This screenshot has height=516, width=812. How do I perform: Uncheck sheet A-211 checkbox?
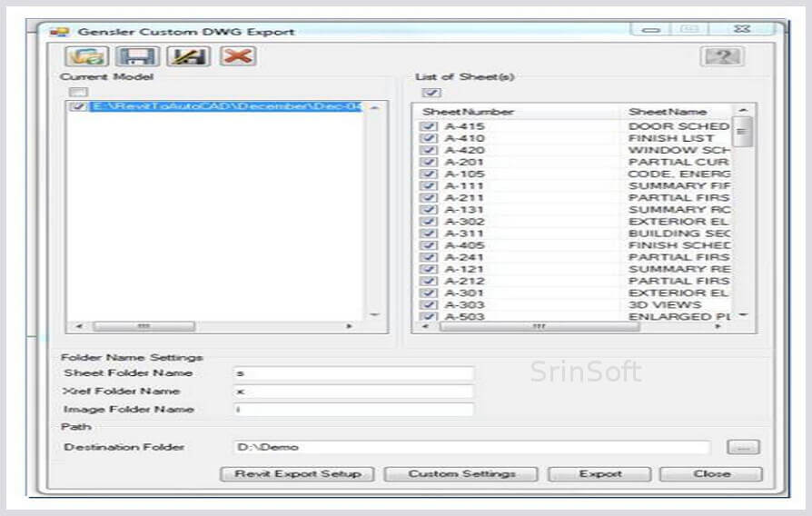tap(429, 198)
